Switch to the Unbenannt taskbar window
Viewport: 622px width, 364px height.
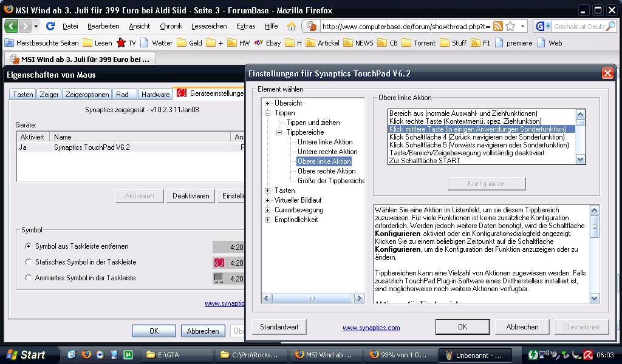coord(474,355)
